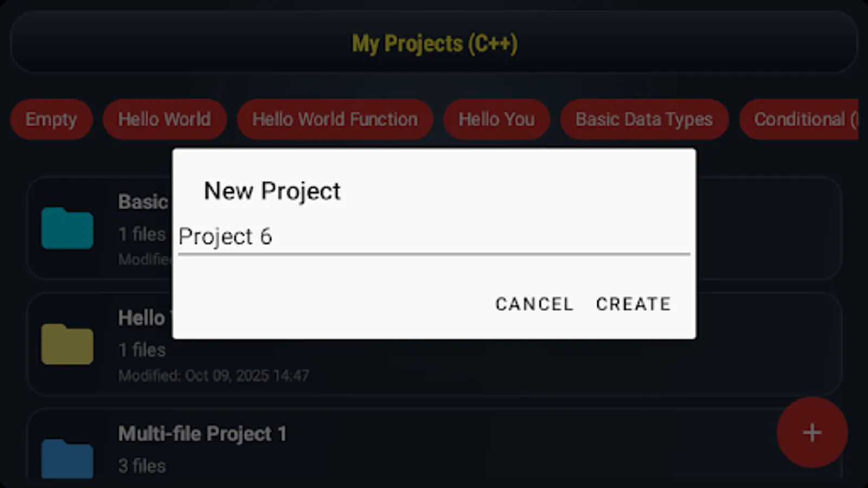Click the New Project dialog title
This screenshot has width=868, height=488.
coord(272,190)
